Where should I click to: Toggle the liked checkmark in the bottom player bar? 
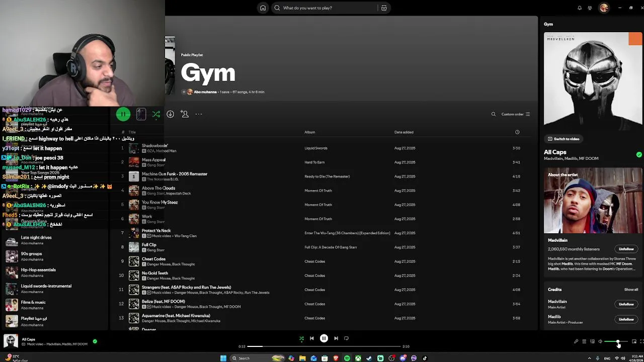coord(95,341)
